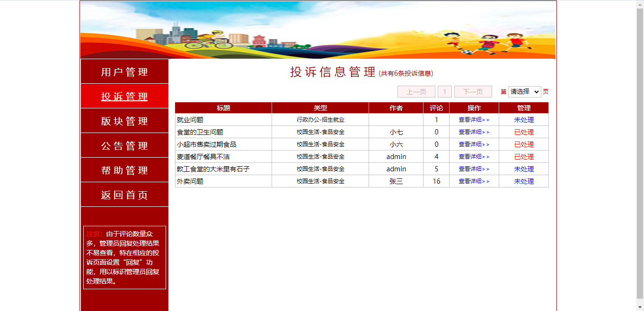
Task: Click 未处理 status for 教工食堂的大米里有石子
Action: point(524,169)
